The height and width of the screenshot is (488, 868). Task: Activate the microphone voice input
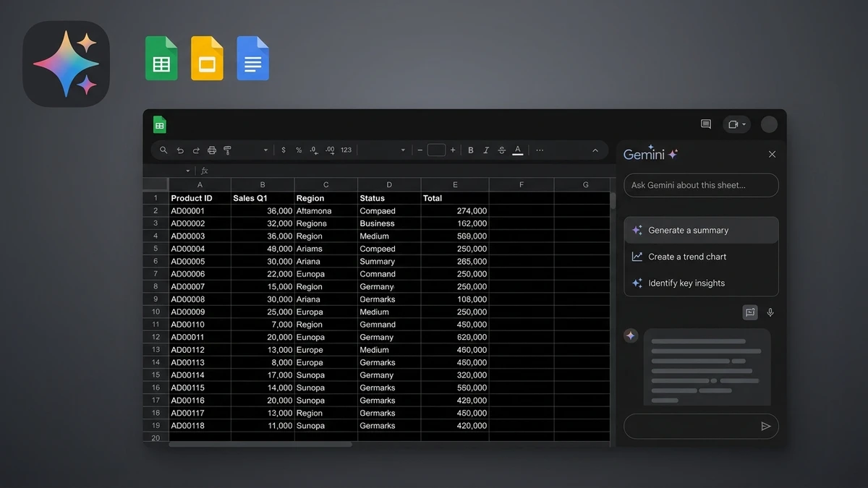(x=770, y=312)
